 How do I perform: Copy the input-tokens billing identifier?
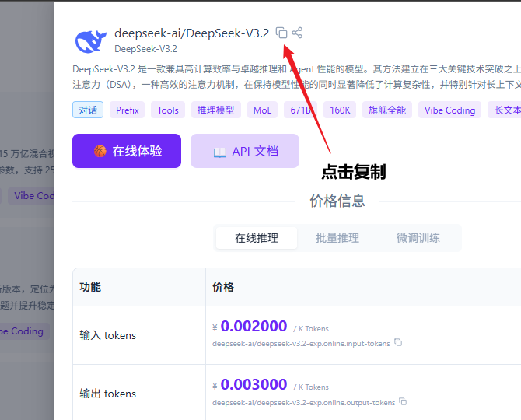point(398,342)
